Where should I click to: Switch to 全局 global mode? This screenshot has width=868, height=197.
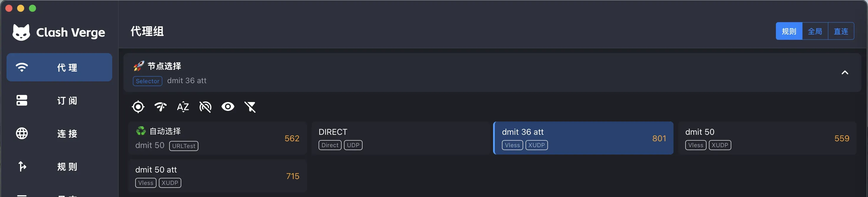(815, 31)
